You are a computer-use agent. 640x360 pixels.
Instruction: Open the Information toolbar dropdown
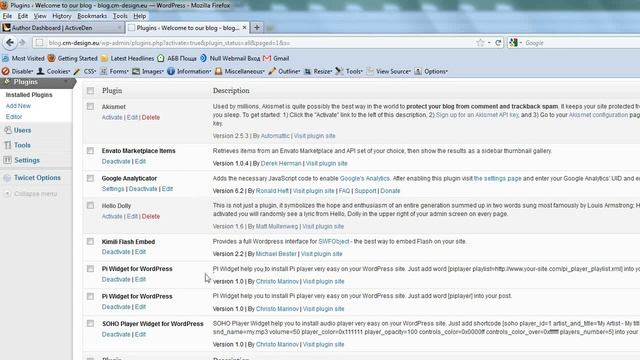tap(189, 71)
